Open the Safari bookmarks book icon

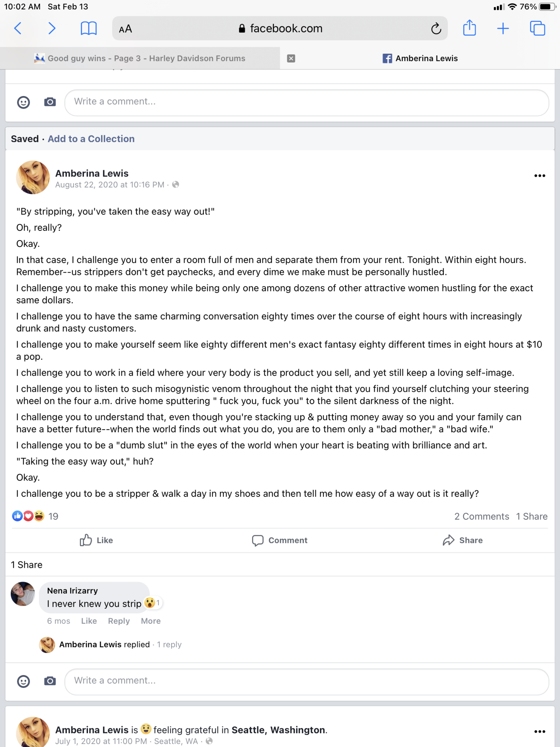tap(88, 28)
